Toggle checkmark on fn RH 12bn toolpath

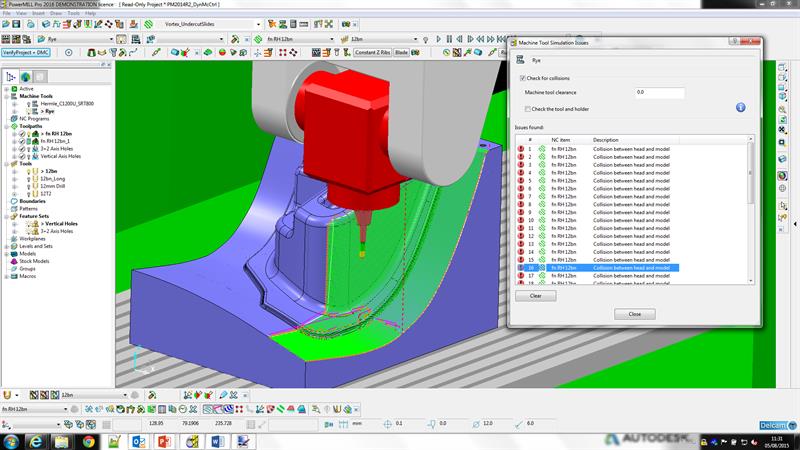[22, 134]
